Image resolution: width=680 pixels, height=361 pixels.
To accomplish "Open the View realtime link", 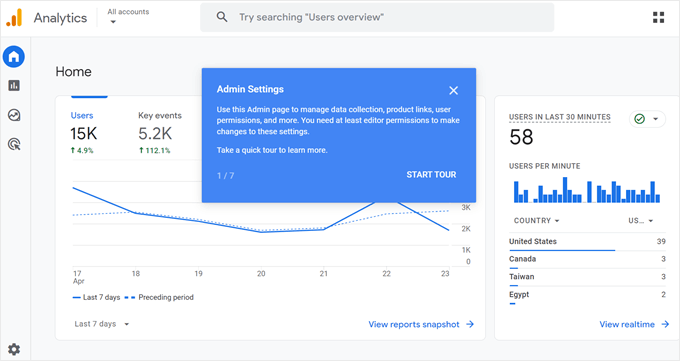I will tap(634, 324).
